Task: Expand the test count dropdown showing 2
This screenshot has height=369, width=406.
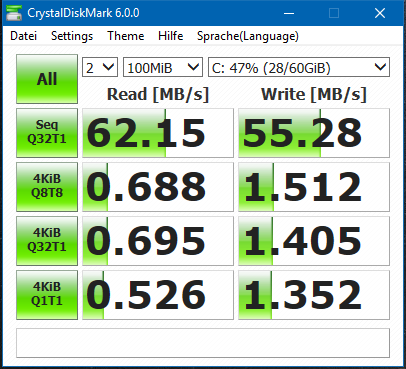Action: pos(100,68)
